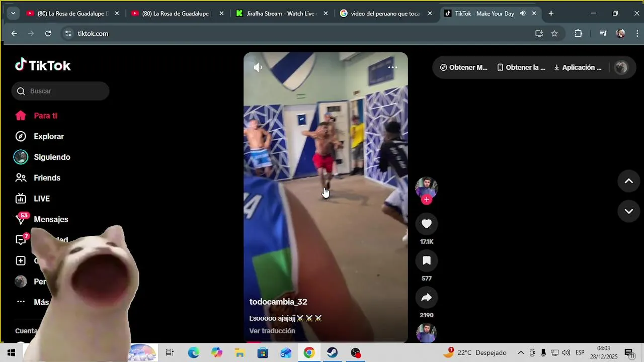Screen dimensions: 644x362
Task: Show hidden tray icons chevron
Action: pyautogui.click(x=521, y=353)
